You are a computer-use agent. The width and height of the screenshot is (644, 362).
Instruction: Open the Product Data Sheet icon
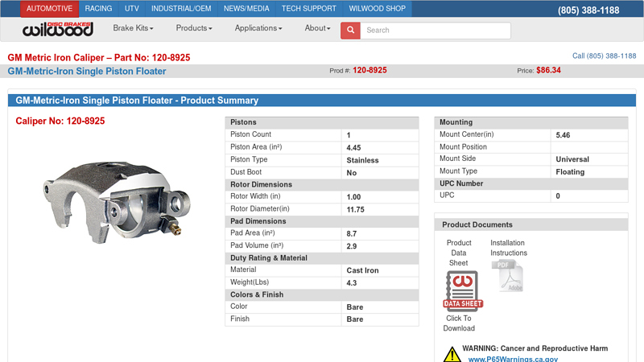[462, 290]
